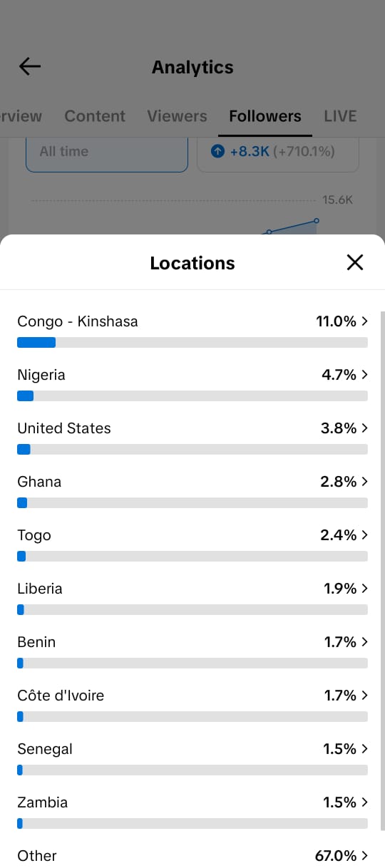Select the Followers tab
The image size is (385, 868).
265,116
